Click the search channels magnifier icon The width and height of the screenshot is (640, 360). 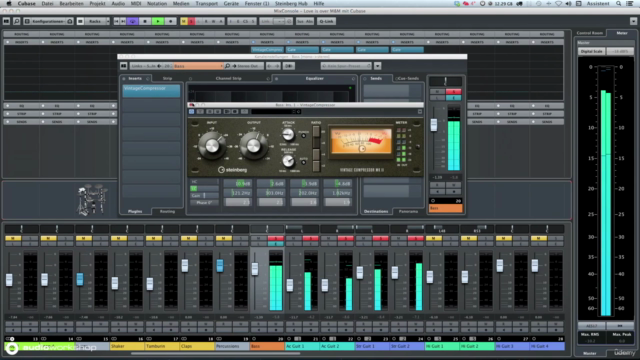point(17,21)
